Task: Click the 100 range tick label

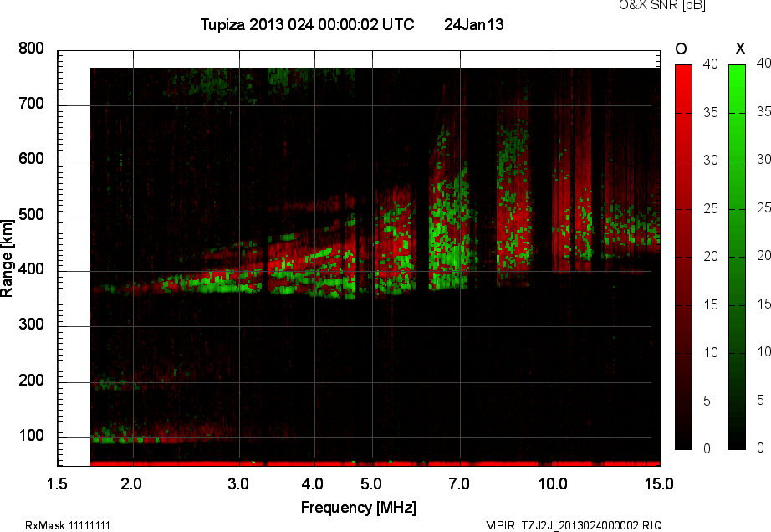Action: click(x=32, y=436)
